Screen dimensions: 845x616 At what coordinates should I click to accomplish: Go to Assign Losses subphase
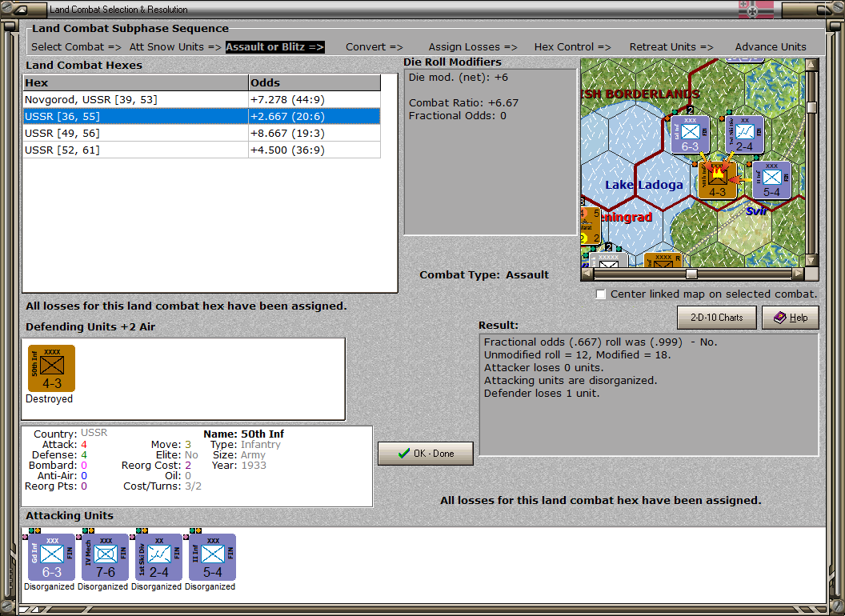(473, 47)
